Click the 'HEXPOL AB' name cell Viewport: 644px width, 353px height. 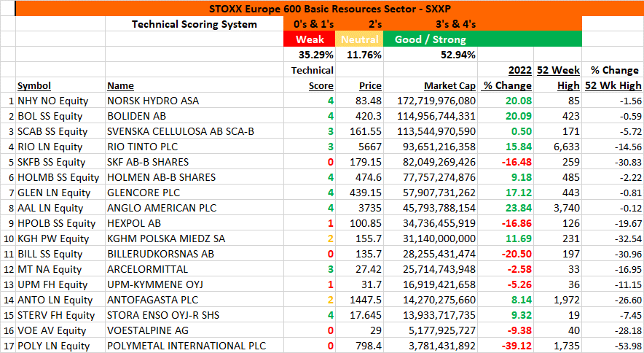coord(195,223)
